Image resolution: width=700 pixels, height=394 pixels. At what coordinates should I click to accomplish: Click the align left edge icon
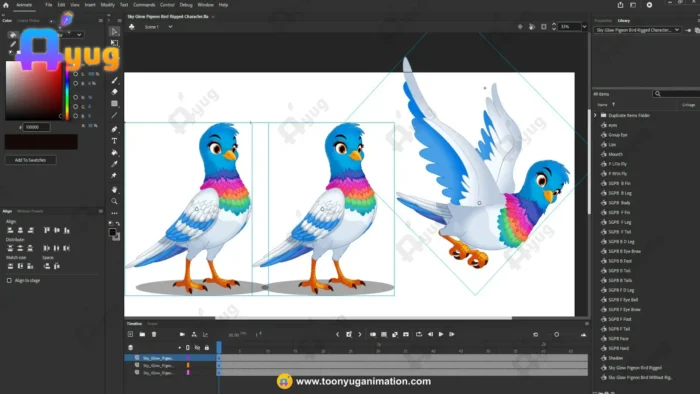10,230
